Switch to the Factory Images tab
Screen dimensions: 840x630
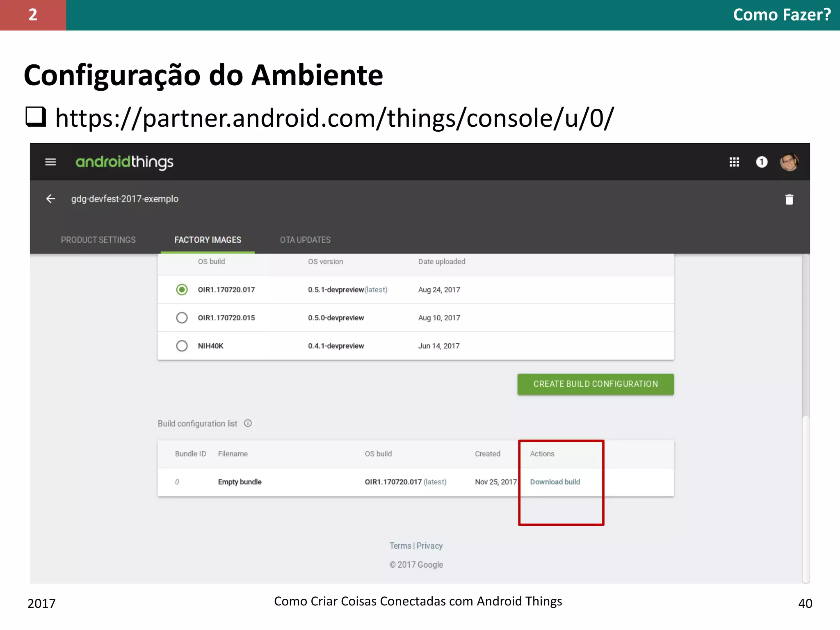click(208, 240)
